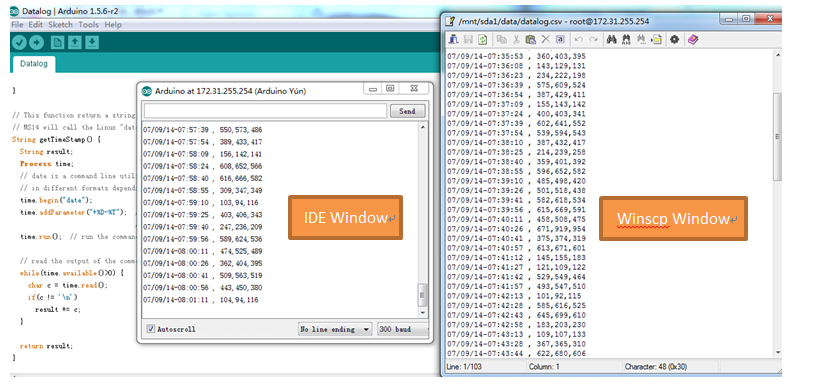Open the Tools menu in Arduino IDE

click(x=88, y=24)
